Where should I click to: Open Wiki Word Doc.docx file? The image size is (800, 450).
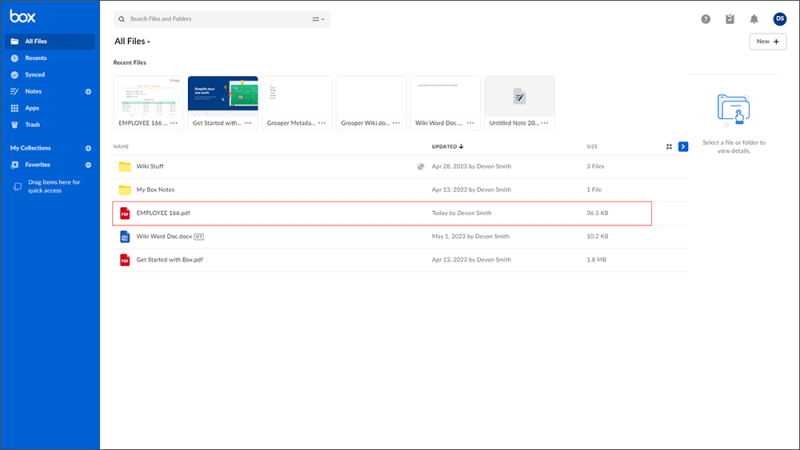pos(164,237)
